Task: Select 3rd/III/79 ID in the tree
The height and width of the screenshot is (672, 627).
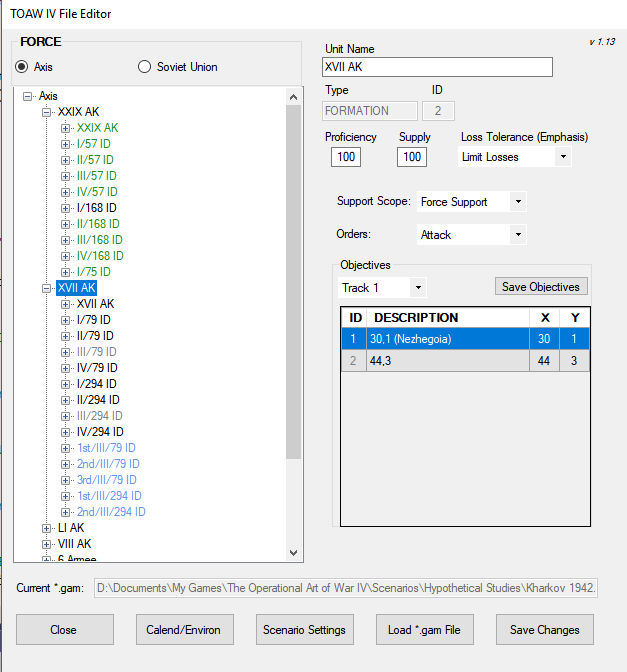Action: coord(106,480)
